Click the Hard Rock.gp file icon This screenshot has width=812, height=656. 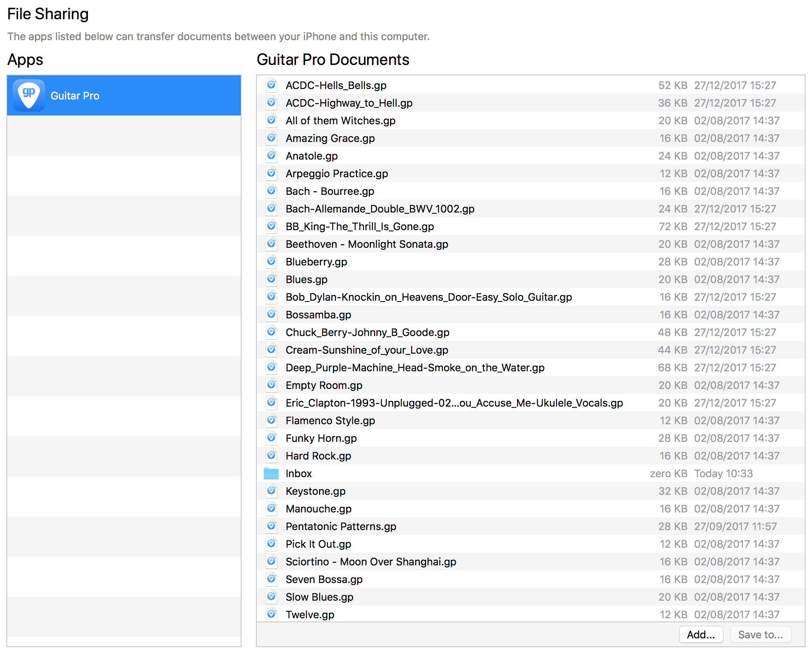(272, 456)
